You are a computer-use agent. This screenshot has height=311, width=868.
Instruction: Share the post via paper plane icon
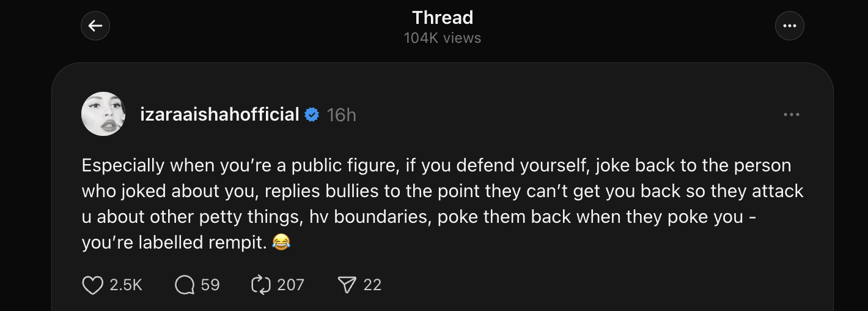[347, 285]
